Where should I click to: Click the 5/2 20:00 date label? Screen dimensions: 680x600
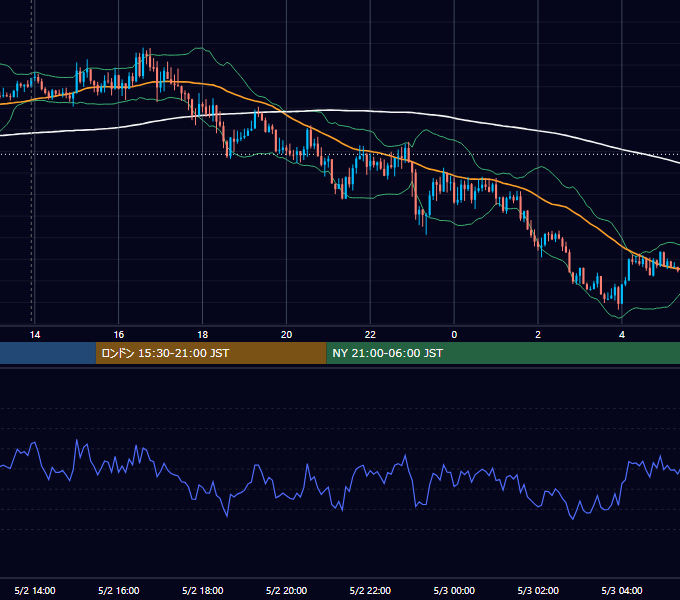pos(286,590)
